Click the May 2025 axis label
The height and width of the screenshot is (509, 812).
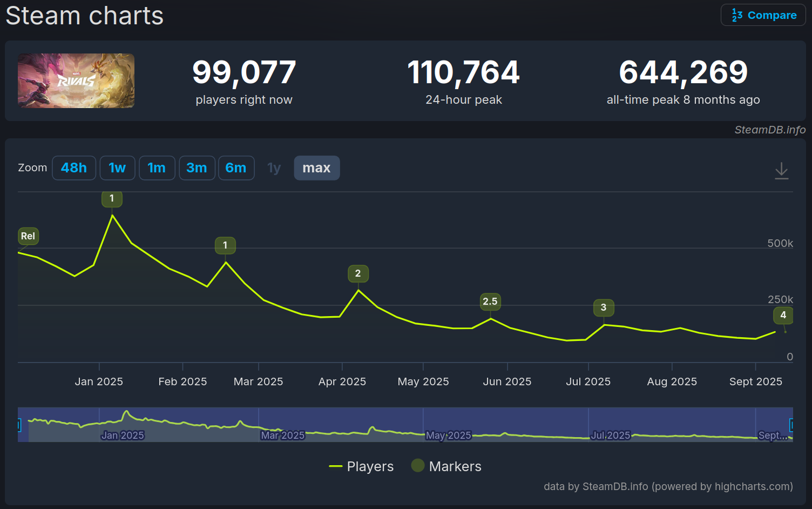coord(423,381)
